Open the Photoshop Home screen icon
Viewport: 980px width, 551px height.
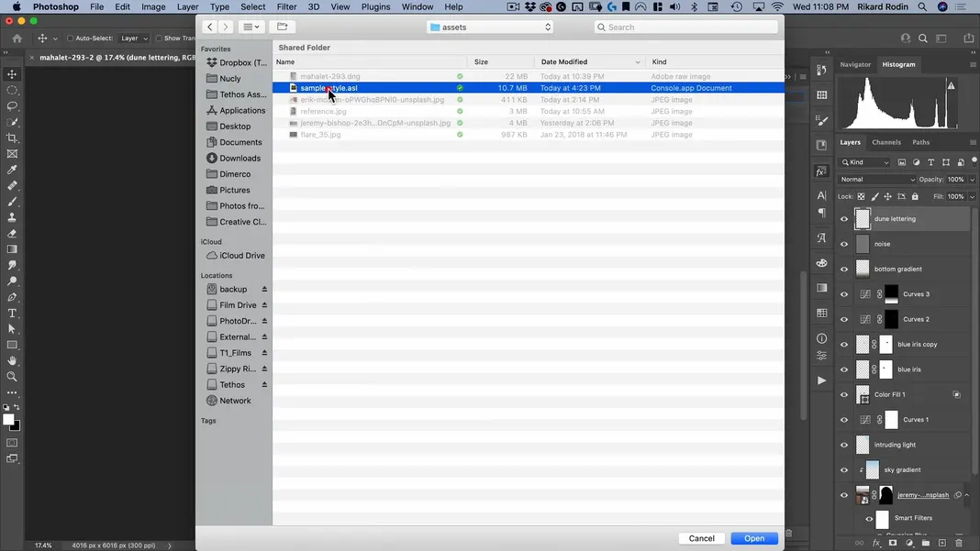tap(17, 39)
